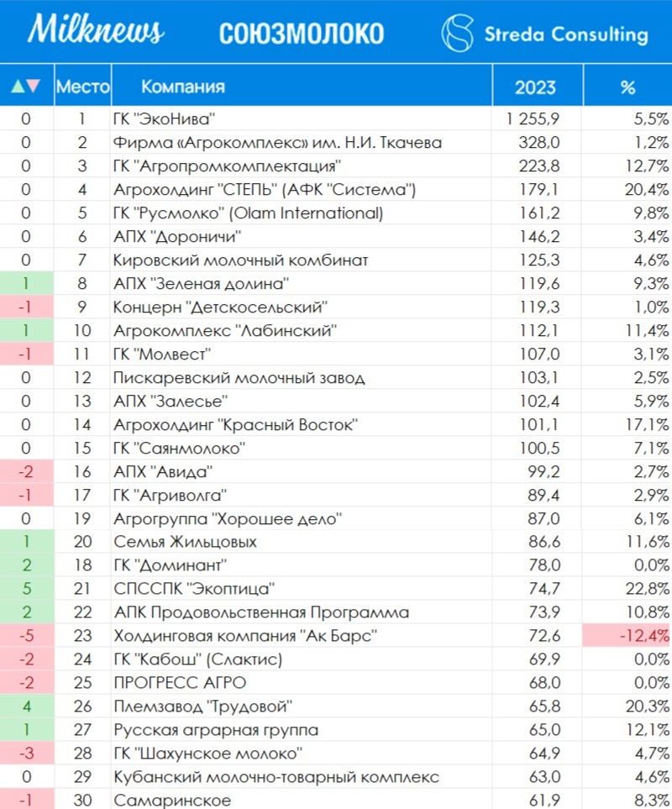Click АПК Продовольственная Программа
This screenshot has width=672, height=809.
coord(261,612)
